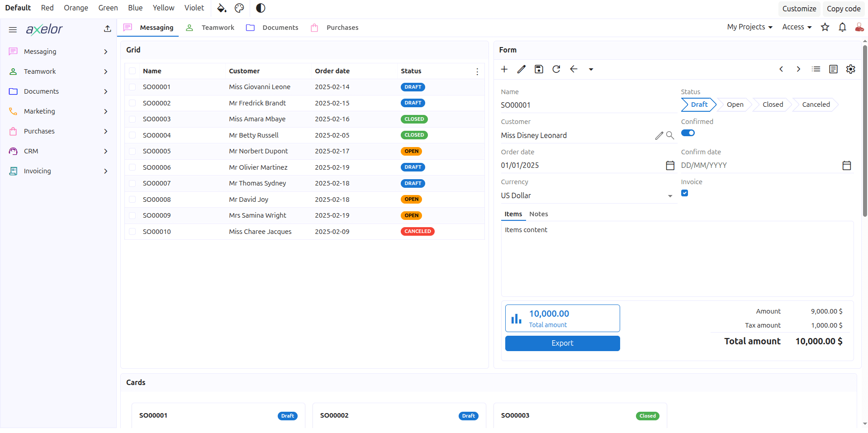Check the select-all checkbox in grid header

132,71
